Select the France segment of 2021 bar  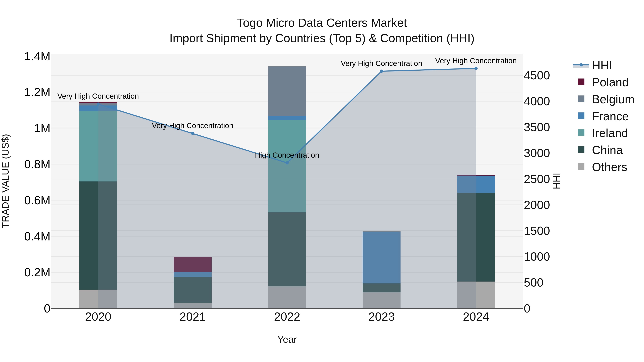[x=192, y=274]
